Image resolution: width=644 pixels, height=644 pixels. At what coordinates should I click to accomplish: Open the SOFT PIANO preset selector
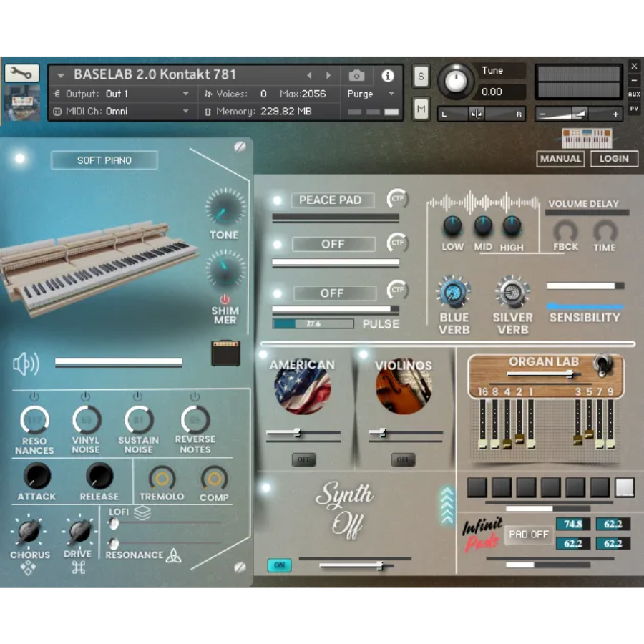click(x=104, y=160)
